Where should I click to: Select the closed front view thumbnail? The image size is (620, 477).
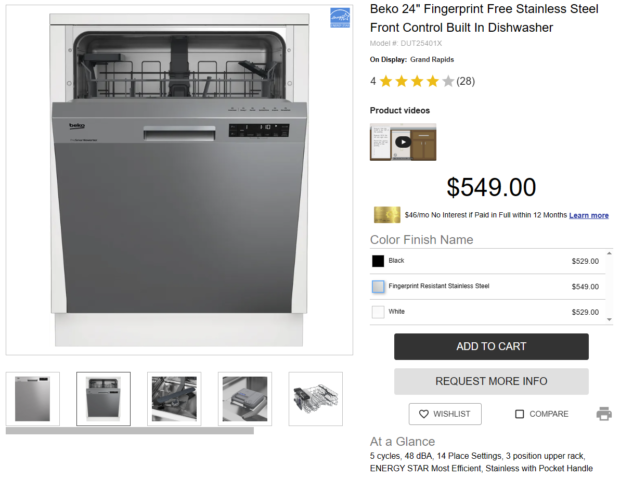click(32, 399)
